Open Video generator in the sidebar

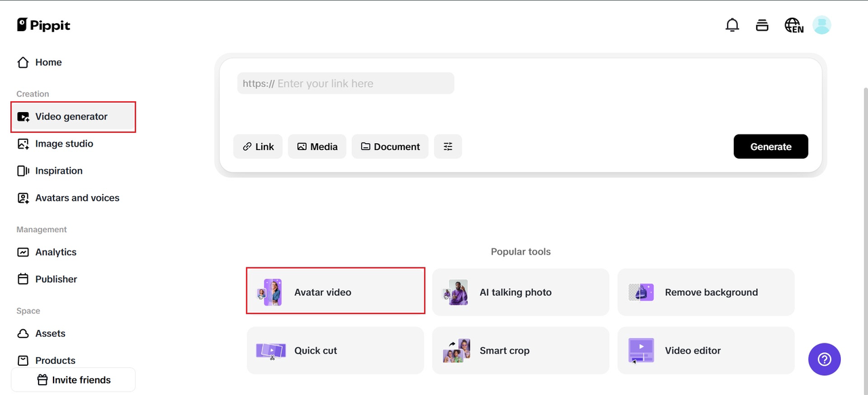[x=73, y=117]
